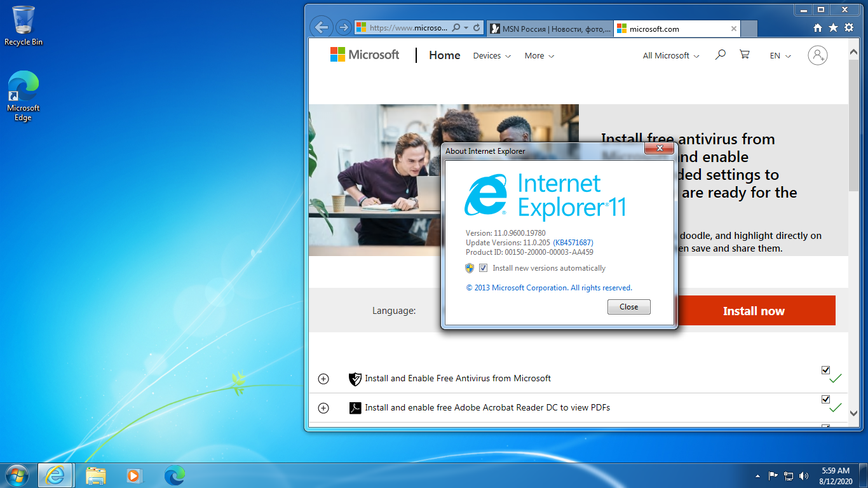Open the Windows Start button
Screen dimensions: 868x488
click(17, 475)
